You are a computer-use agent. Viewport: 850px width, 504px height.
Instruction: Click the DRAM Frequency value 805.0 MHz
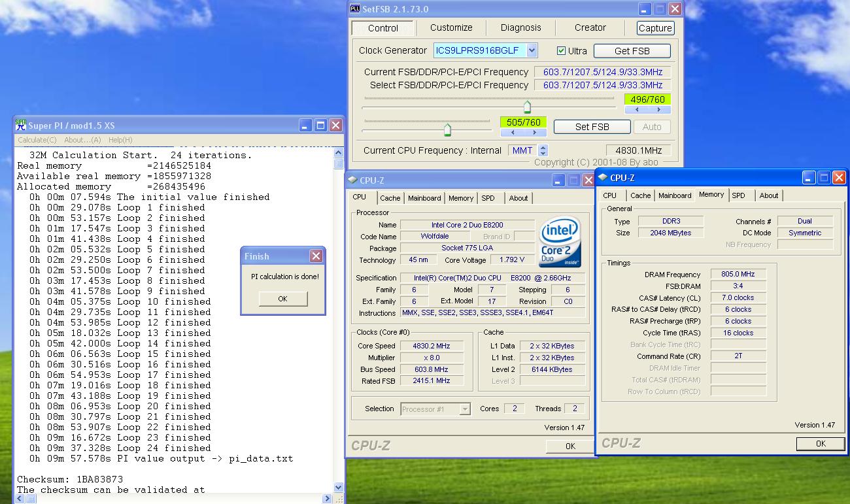pyautogui.click(x=738, y=275)
